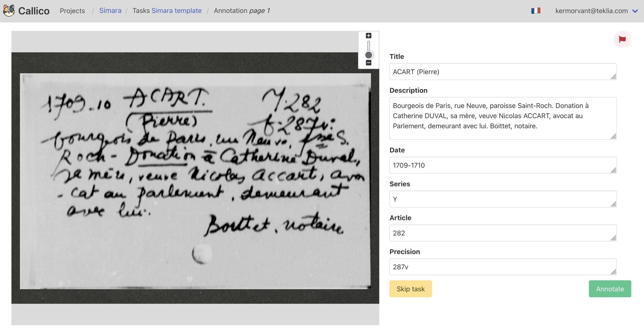Switch language via the French flag icon
This screenshot has width=644, height=329.
(x=536, y=11)
